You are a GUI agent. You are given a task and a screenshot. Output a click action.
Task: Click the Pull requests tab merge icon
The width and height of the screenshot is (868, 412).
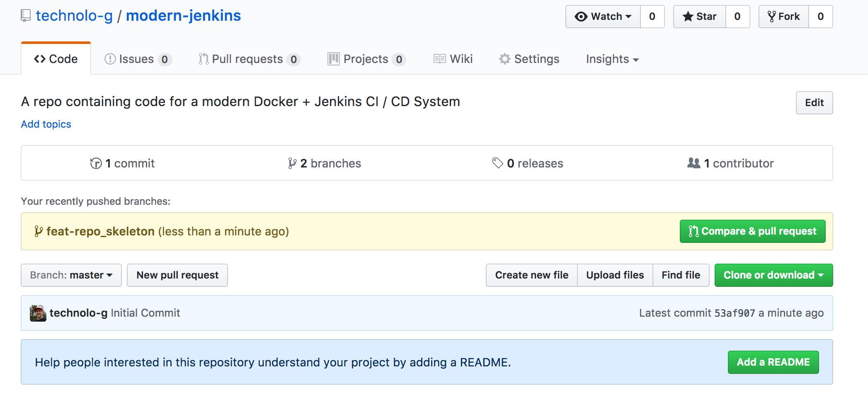204,59
